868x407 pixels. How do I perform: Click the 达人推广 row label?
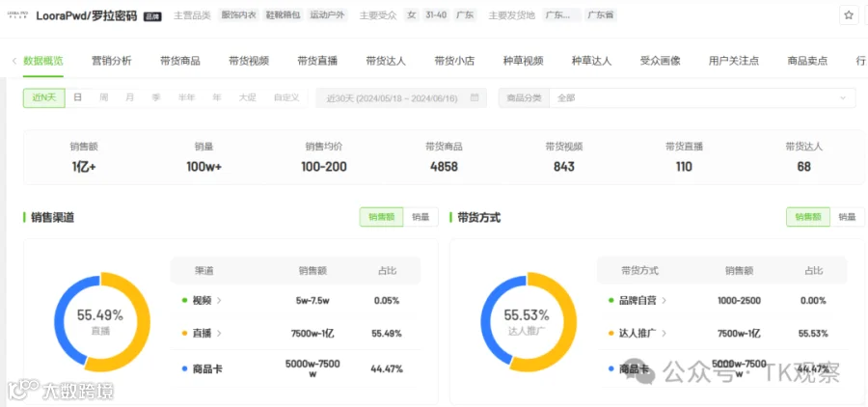click(637, 334)
